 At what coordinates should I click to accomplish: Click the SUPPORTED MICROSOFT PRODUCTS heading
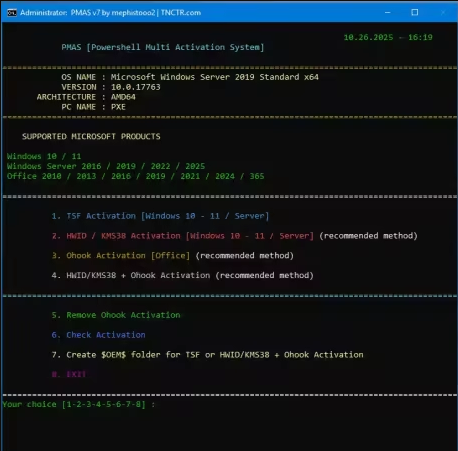pyautogui.click(x=91, y=136)
